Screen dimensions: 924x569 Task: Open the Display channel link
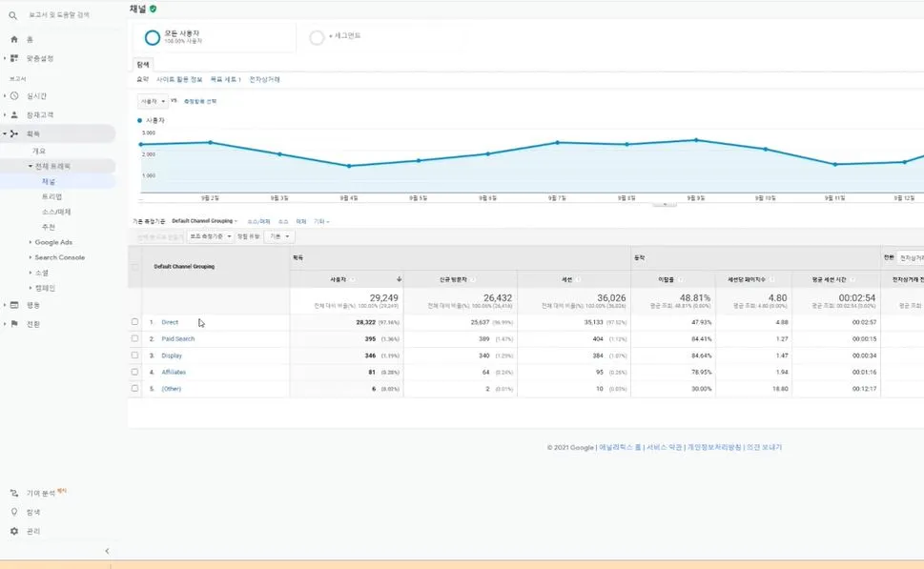[172, 356]
